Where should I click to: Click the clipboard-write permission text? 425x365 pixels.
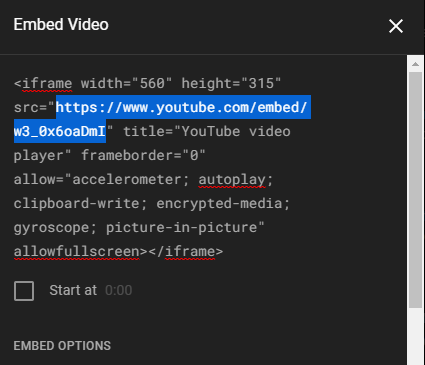[76, 203]
